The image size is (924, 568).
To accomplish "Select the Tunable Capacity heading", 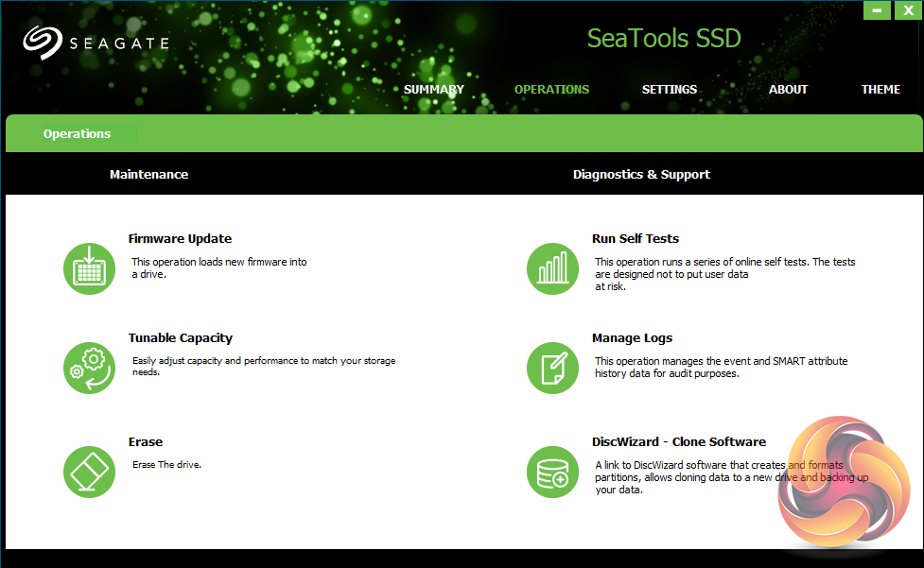I will pos(181,337).
